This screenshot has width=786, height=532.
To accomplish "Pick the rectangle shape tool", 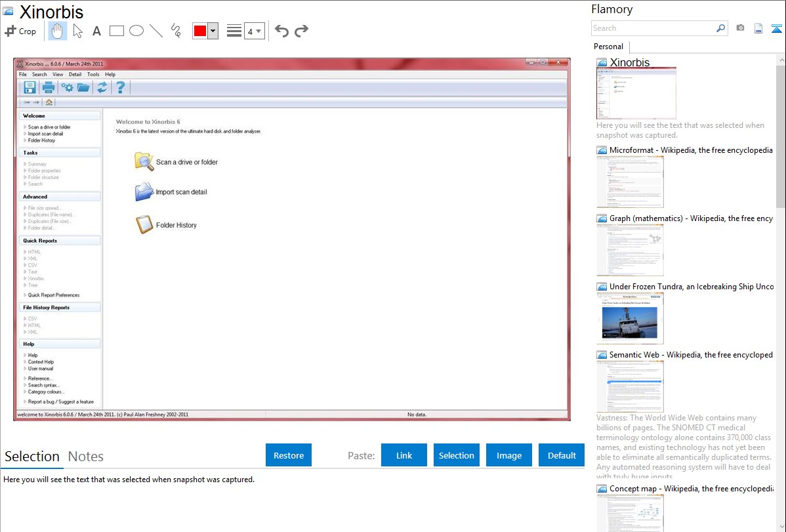I will (117, 31).
